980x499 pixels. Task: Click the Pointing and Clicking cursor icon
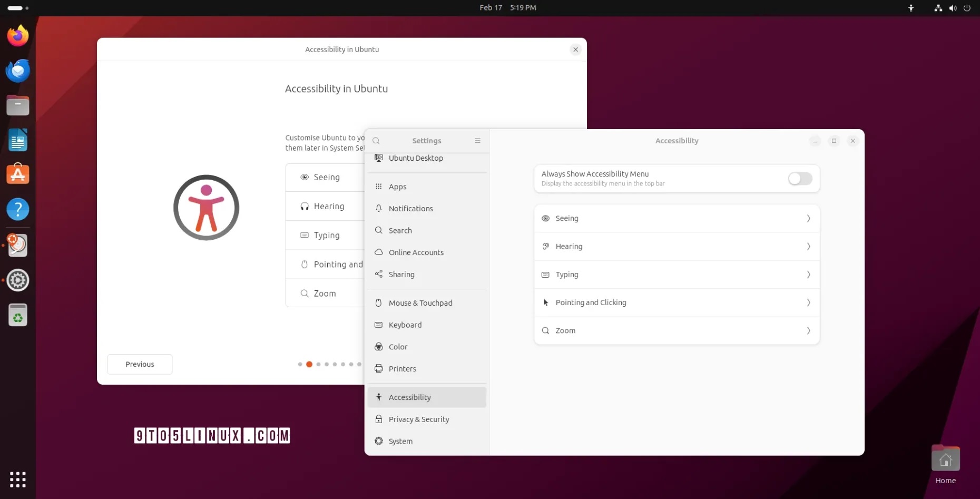coord(546,302)
